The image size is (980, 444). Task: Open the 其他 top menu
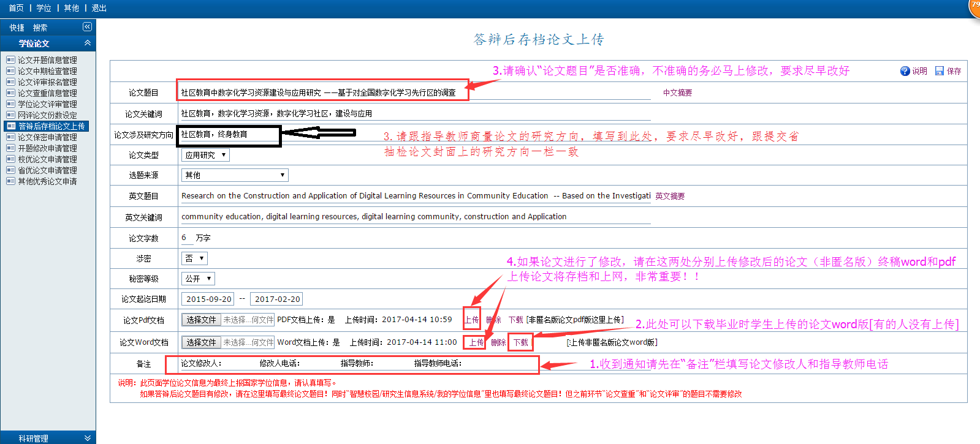click(x=71, y=8)
